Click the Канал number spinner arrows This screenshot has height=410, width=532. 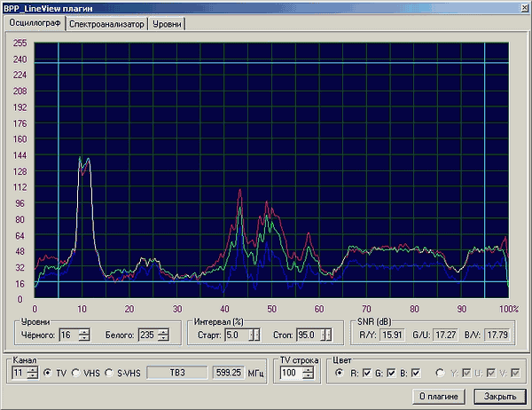point(33,373)
